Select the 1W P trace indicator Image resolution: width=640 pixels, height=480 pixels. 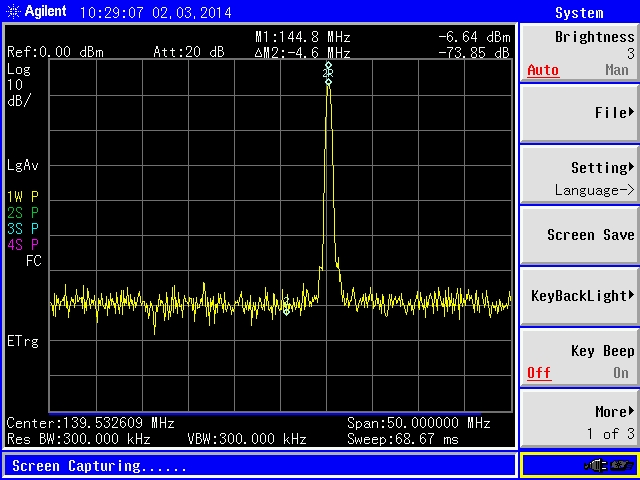click(x=22, y=197)
